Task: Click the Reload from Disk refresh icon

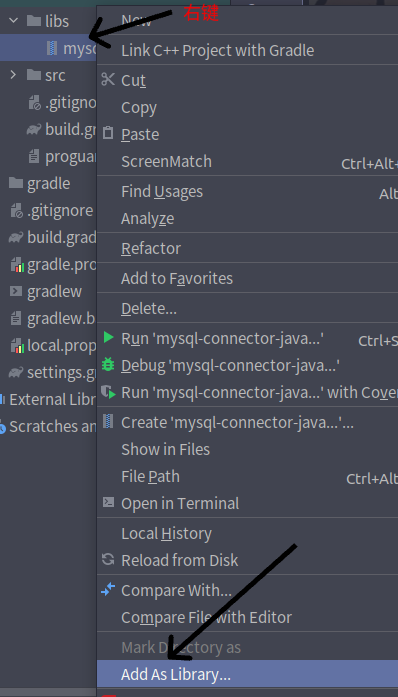Action: click(x=108, y=559)
